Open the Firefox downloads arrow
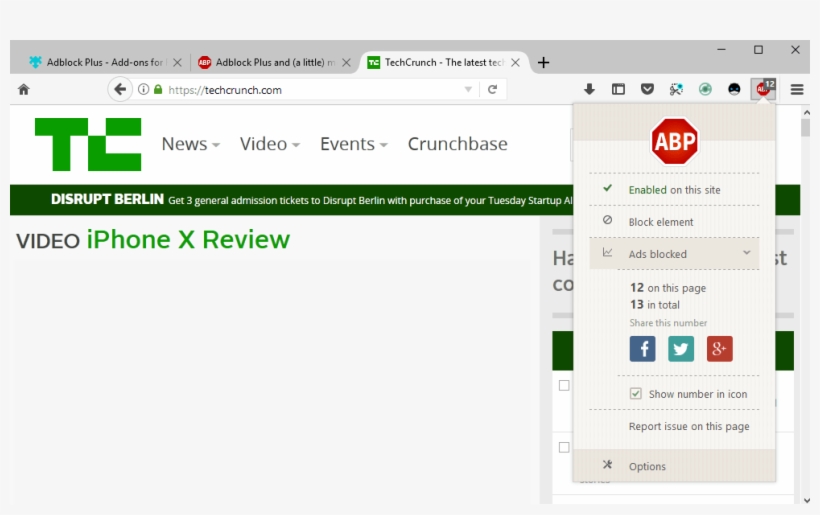Viewport: 820px width, 515px height. tap(589, 89)
